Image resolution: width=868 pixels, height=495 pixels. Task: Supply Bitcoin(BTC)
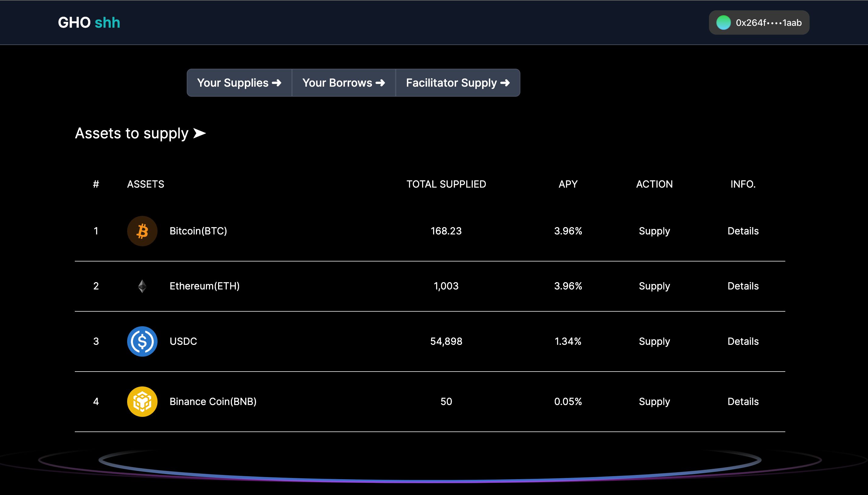pos(654,231)
